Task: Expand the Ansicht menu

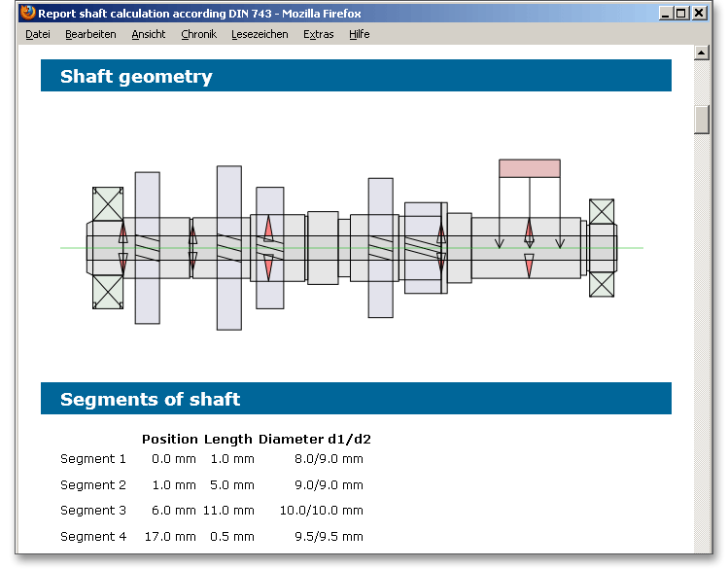Action: [149, 34]
